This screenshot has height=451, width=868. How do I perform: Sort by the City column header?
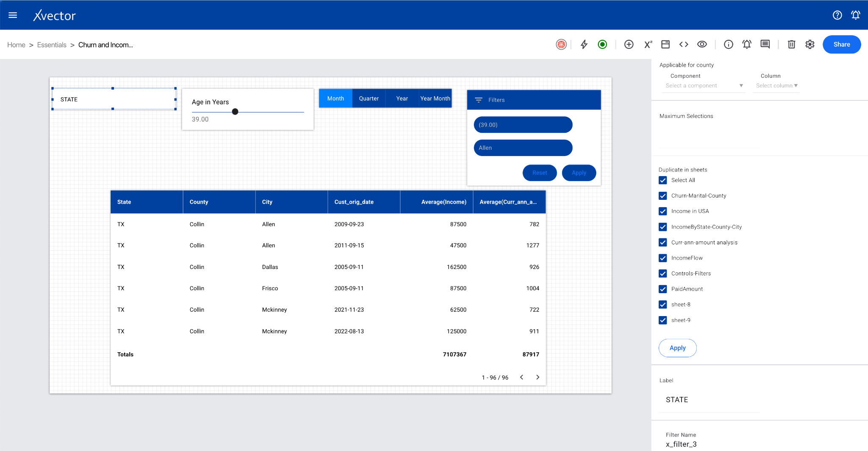[x=292, y=202]
